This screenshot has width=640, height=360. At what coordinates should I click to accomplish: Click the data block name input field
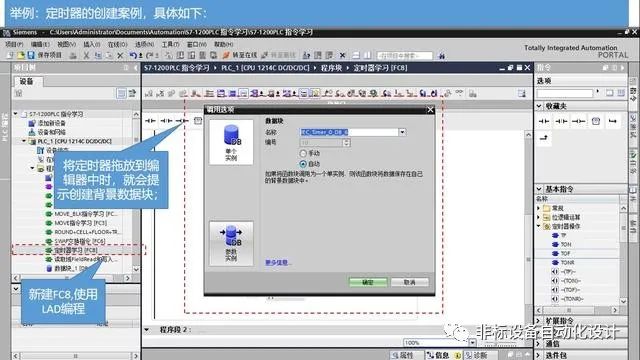point(349,132)
